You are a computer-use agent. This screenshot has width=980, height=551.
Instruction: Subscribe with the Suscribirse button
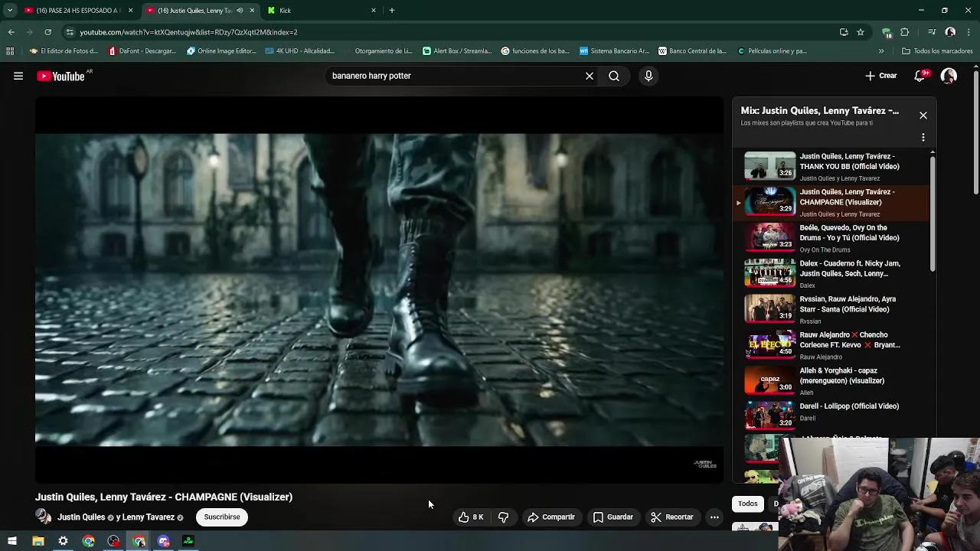(222, 517)
